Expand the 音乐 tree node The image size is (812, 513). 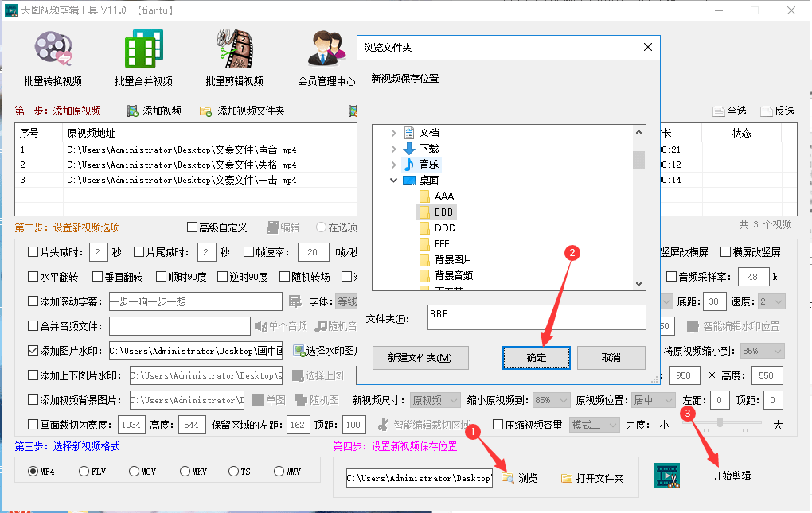point(393,165)
